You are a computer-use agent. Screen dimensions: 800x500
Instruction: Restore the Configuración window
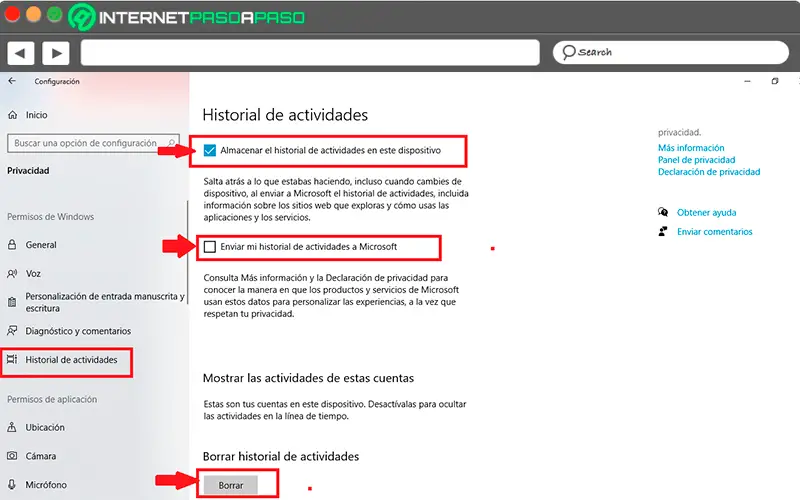[x=775, y=81]
